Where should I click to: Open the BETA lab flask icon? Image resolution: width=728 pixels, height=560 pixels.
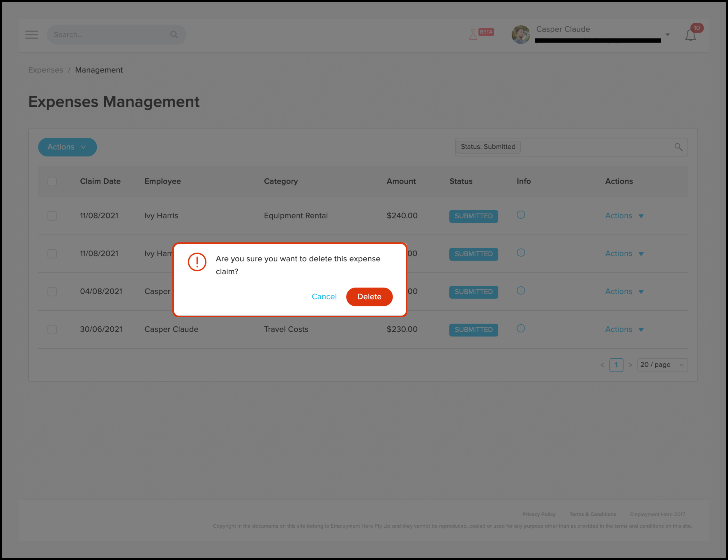[x=473, y=35]
